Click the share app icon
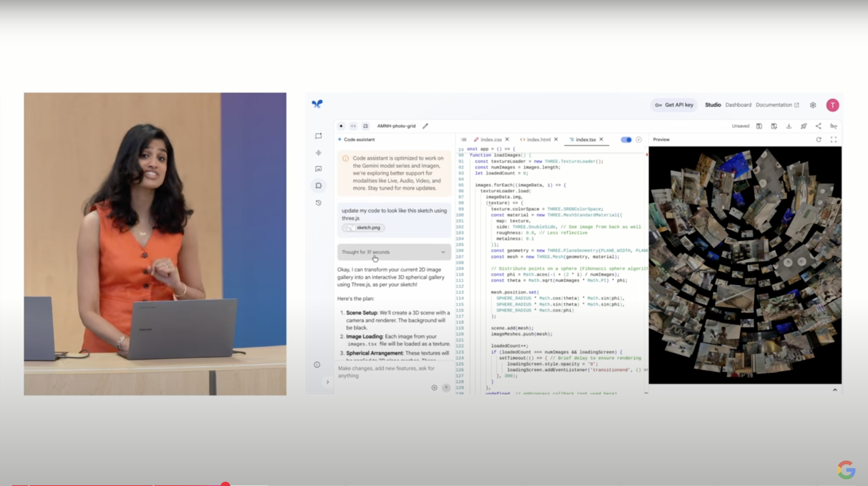868x486 pixels. pos(818,126)
